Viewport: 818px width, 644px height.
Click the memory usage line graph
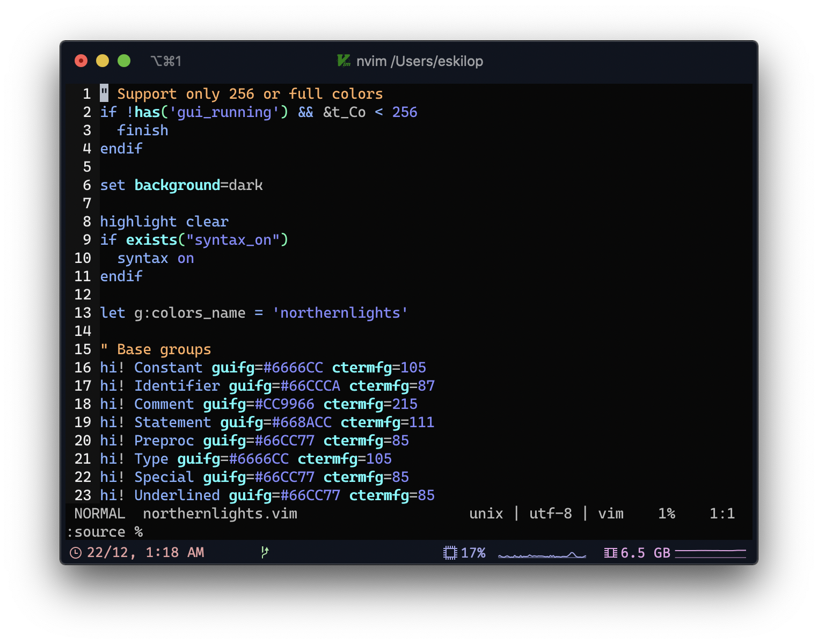(x=711, y=553)
